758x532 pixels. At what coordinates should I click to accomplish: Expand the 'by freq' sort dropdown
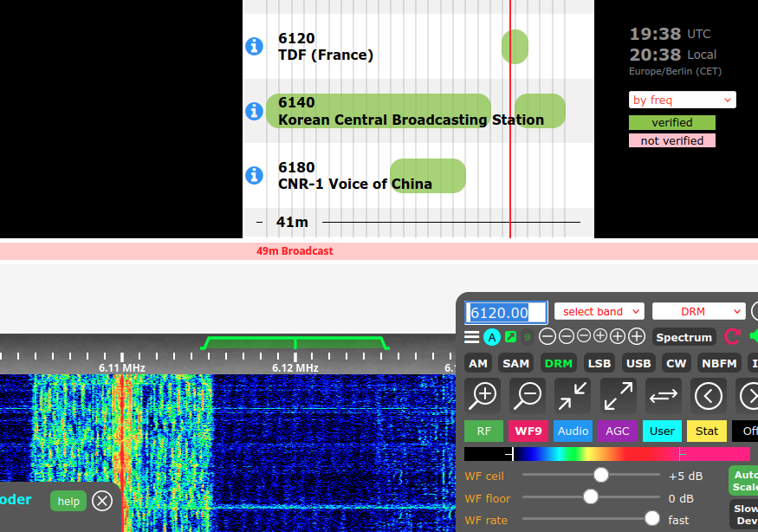tap(682, 100)
